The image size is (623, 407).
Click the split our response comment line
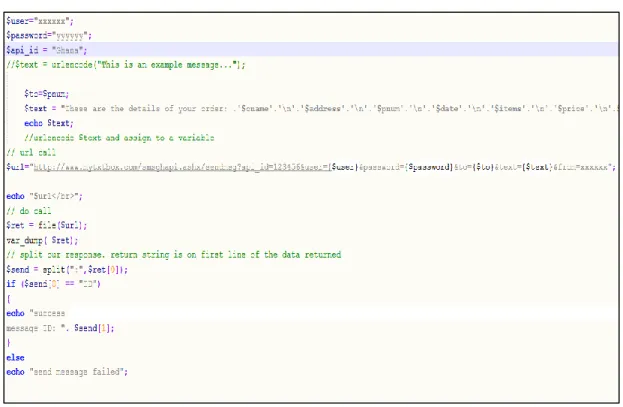point(174,255)
